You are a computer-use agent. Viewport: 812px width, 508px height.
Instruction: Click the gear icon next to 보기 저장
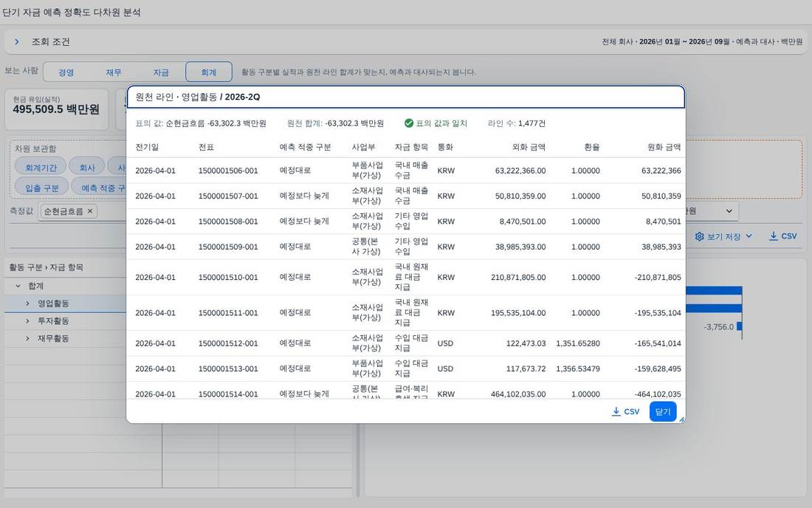coord(699,236)
